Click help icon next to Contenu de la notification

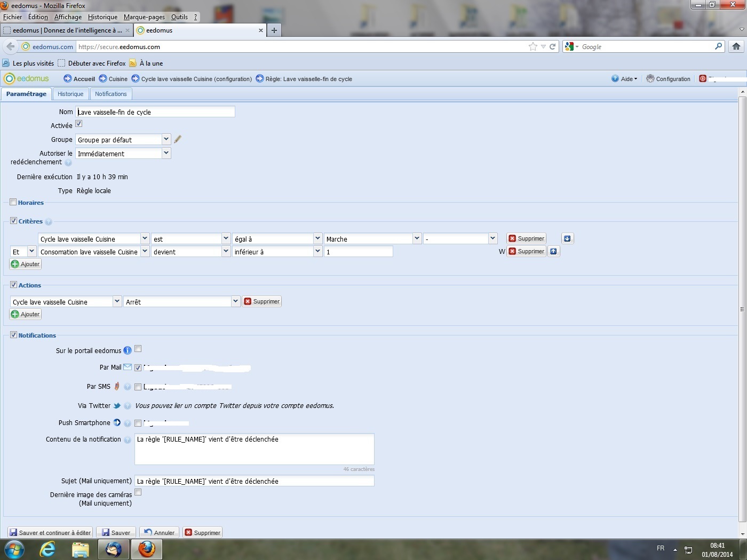pyautogui.click(x=128, y=440)
